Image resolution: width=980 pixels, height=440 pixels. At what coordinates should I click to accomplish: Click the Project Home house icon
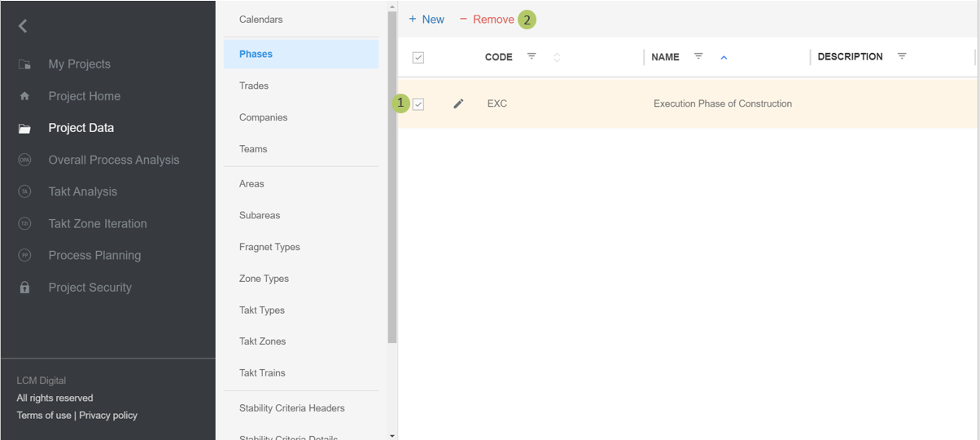(x=24, y=96)
